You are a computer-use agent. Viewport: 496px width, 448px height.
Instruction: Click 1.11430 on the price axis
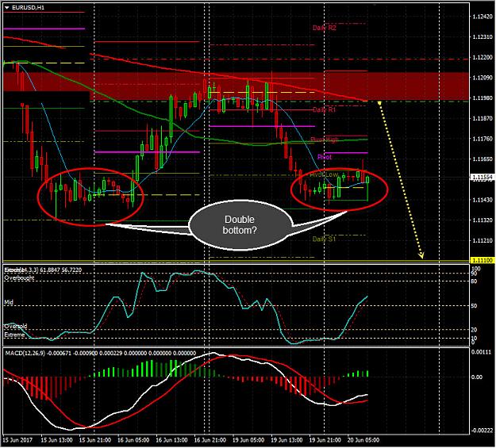coord(483,200)
